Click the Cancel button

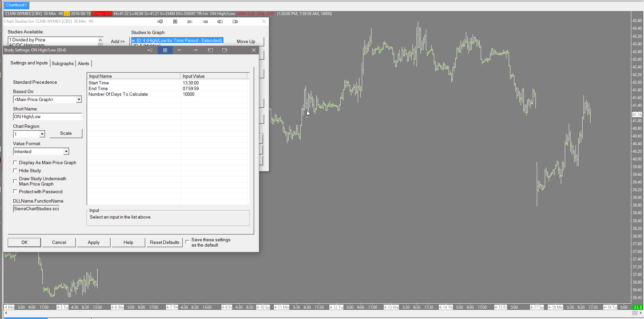pos(59,242)
